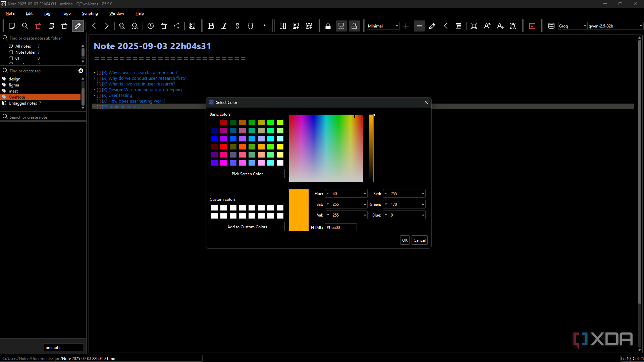Click the Search or create note field

point(43,117)
